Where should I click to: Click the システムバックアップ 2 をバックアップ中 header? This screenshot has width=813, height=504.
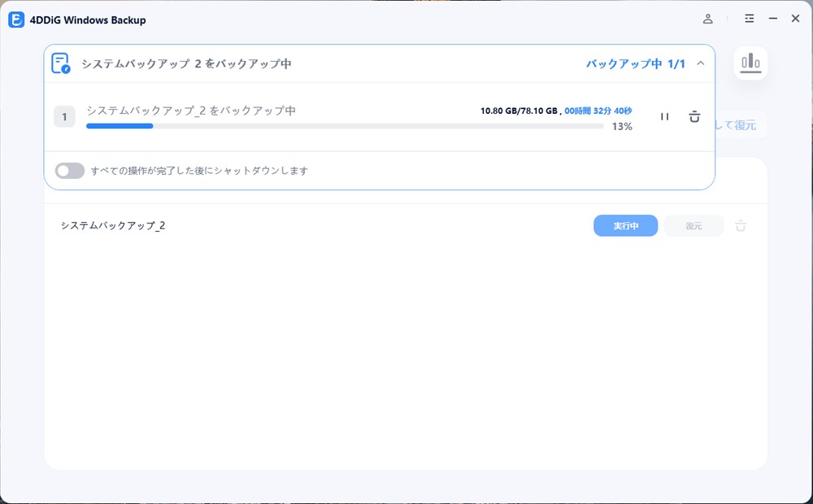pyautogui.click(x=186, y=63)
